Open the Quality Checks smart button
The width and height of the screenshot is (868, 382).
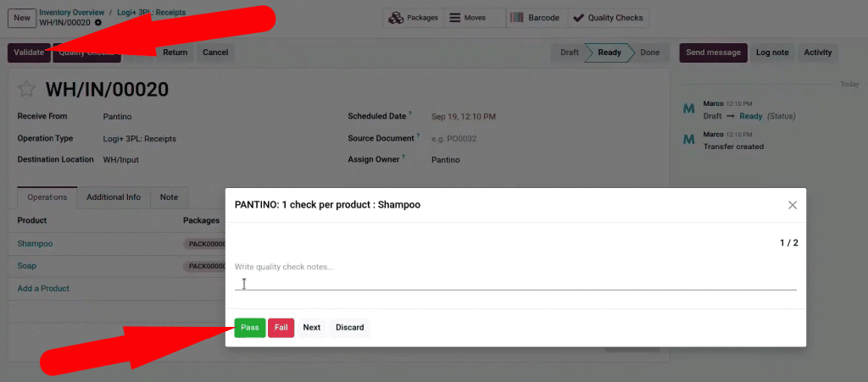(608, 18)
